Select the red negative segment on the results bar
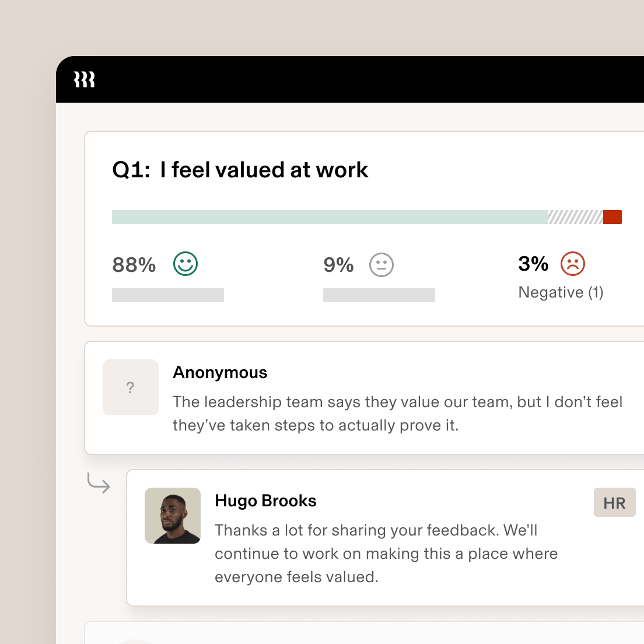 pos(612,216)
